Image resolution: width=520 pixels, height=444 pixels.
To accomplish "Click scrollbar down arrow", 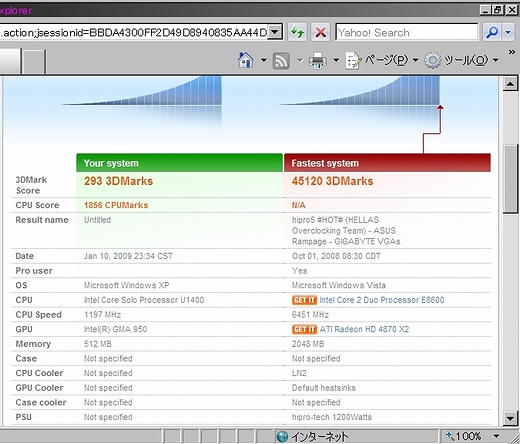I will pyautogui.click(x=510, y=418).
